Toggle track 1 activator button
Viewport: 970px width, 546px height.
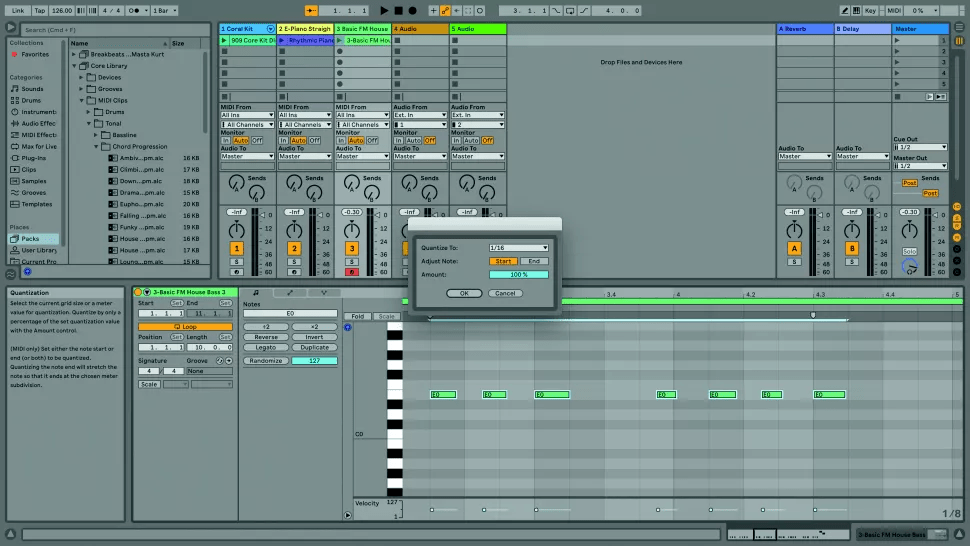point(237,248)
